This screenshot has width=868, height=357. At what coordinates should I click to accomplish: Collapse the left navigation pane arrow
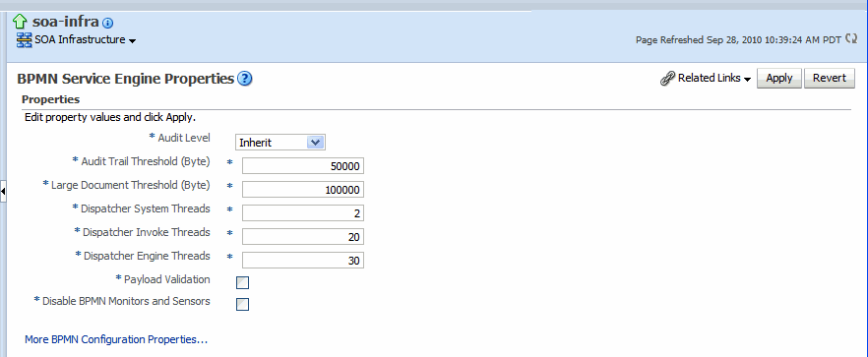coord(3,191)
